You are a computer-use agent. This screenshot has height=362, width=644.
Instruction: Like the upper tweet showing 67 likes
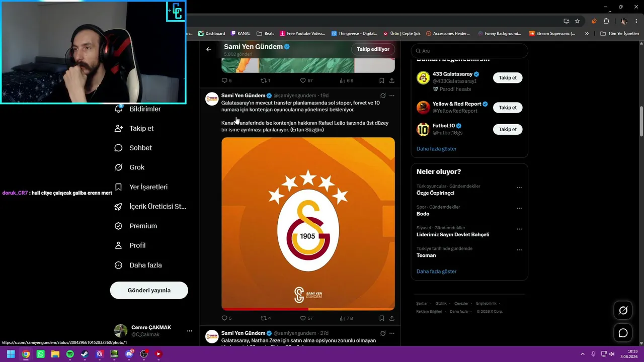tap(303, 80)
